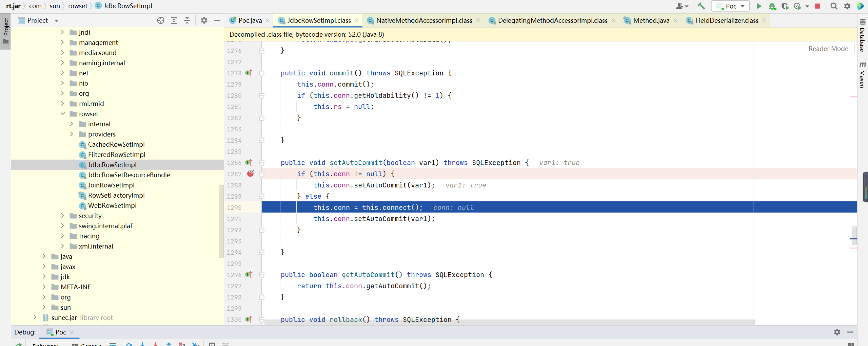Expand the javax package
The height and width of the screenshot is (346, 868).
(44, 266)
